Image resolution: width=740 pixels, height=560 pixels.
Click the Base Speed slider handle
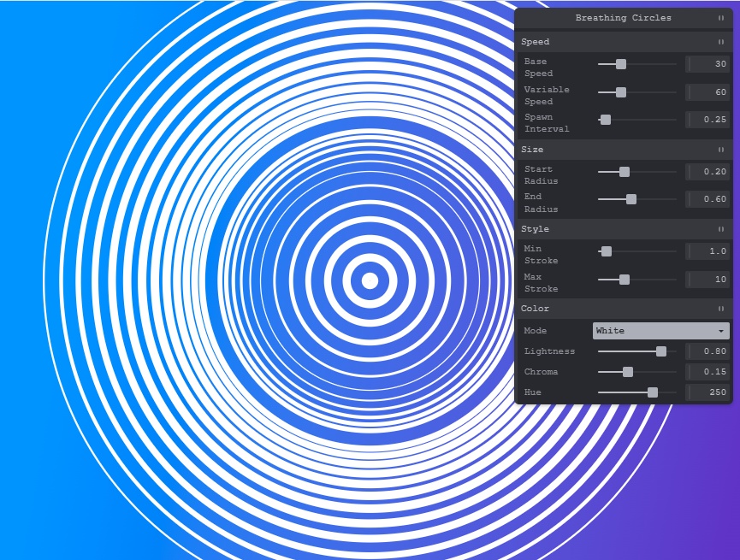pyautogui.click(x=621, y=64)
